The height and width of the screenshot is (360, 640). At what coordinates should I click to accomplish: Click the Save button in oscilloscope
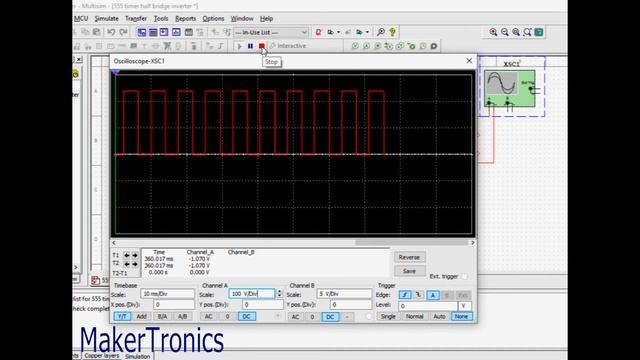(409, 271)
